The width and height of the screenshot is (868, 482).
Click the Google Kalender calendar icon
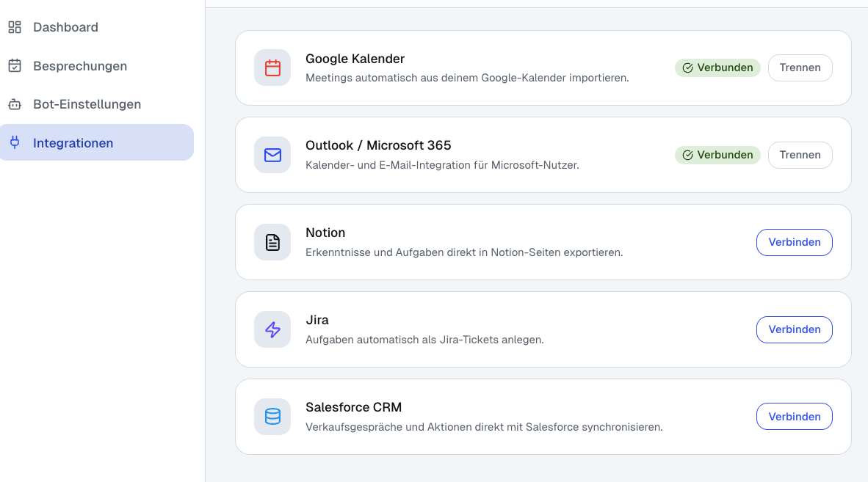click(272, 67)
